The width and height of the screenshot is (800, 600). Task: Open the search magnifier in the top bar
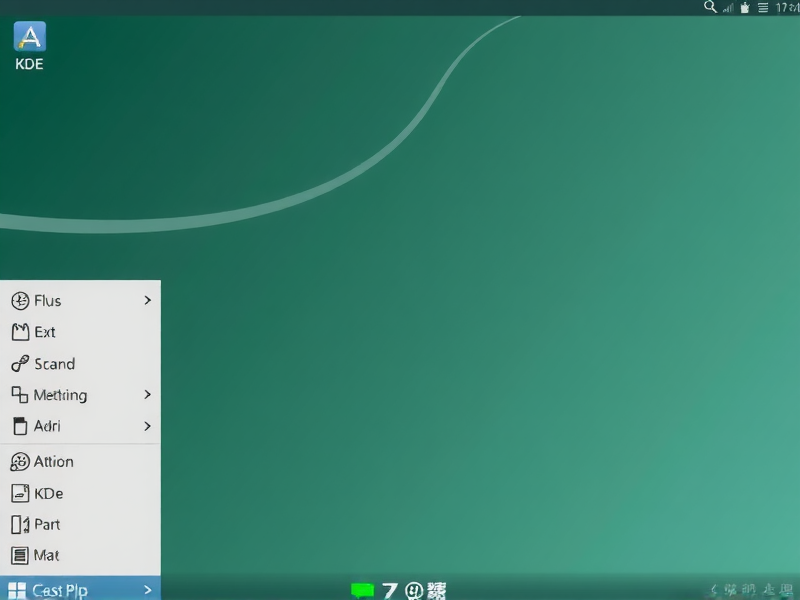(x=710, y=8)
